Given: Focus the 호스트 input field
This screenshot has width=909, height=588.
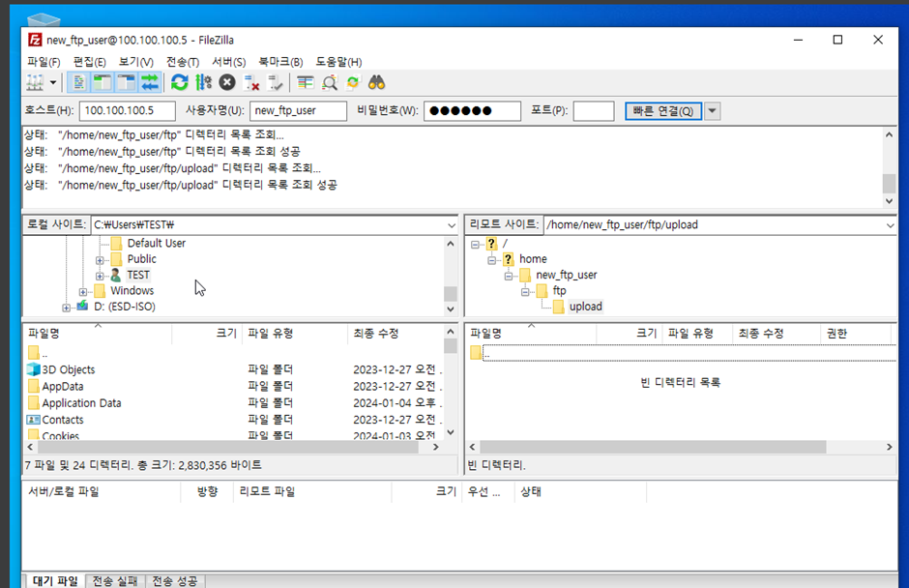Looking at the screenshot, I should [128, 111].
